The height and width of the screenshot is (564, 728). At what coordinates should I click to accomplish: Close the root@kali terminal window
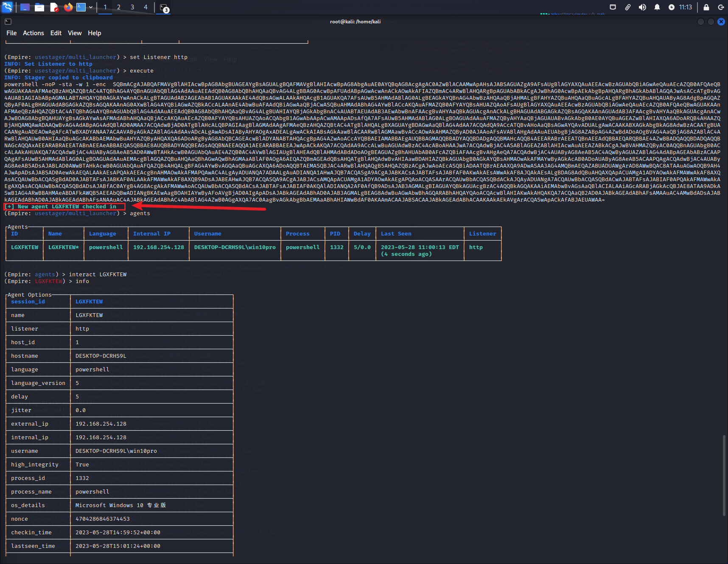point(721,22)
